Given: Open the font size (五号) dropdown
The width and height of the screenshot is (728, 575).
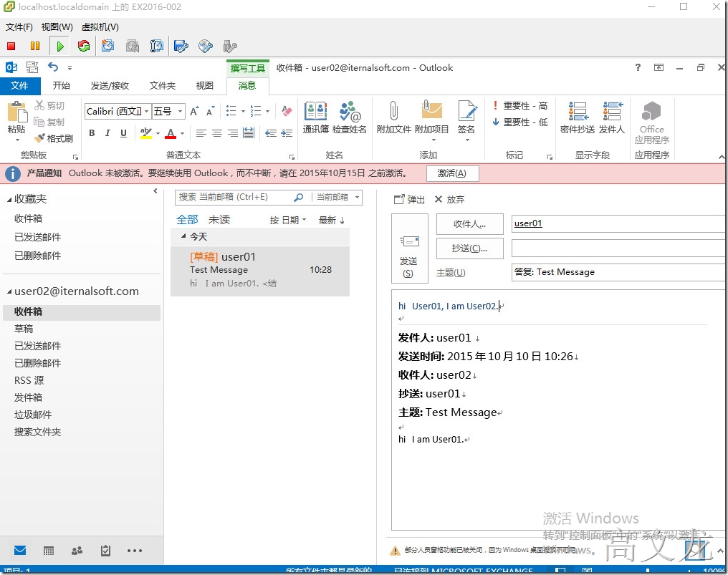Looking at the screenshot, I should (x=180, y=112).
